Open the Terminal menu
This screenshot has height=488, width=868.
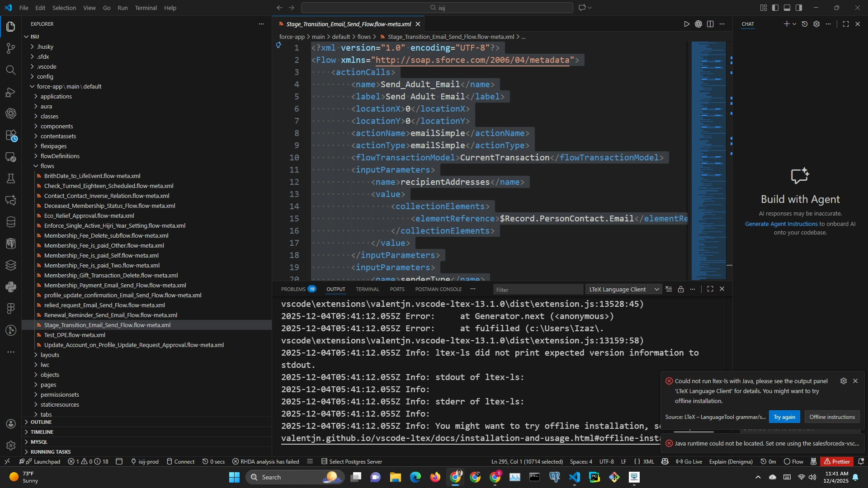[x=146, y=8]
